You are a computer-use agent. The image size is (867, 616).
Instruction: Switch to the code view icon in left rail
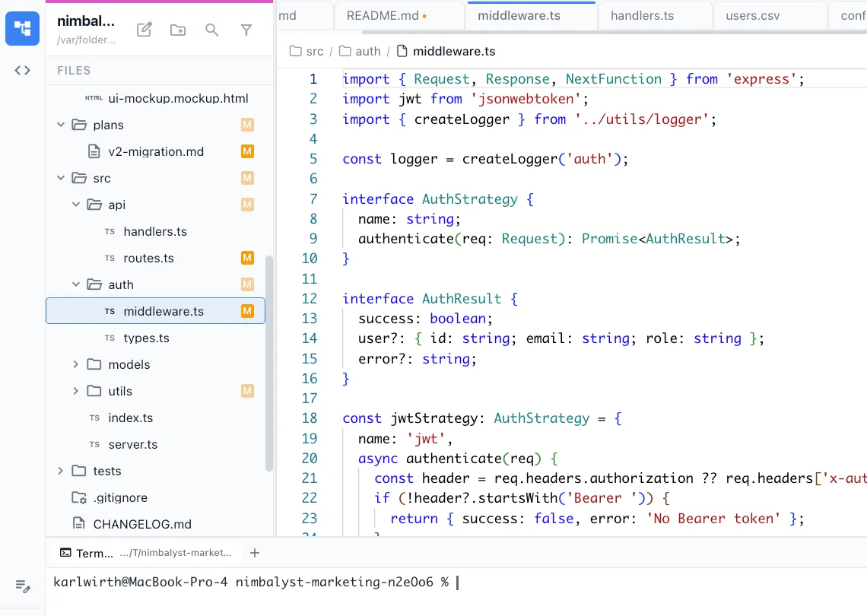point(23,70)
